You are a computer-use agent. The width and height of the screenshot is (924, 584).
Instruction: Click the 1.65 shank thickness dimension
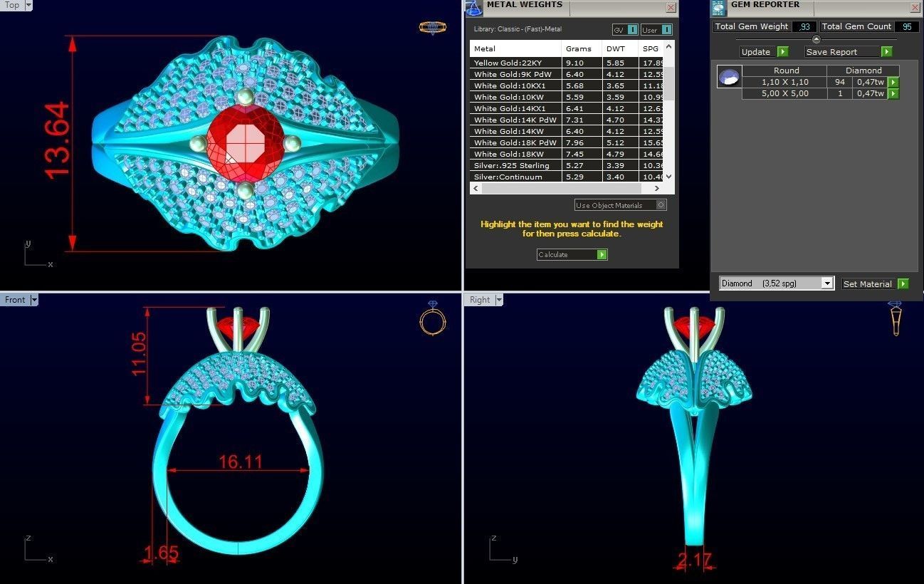(161, 553)
